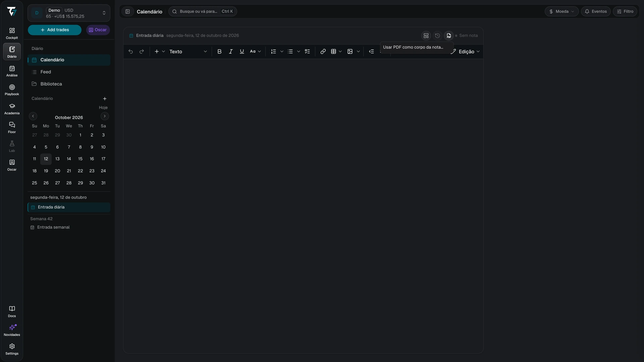The image size is (644, 362).
Task: Insert a link with the link icon
Action: (x=323, y=52)
